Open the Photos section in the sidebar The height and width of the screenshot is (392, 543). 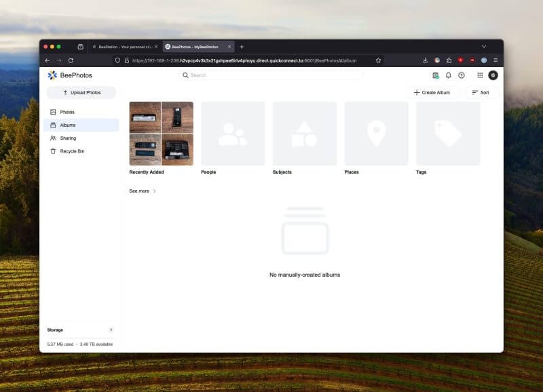tap(67, 112)
